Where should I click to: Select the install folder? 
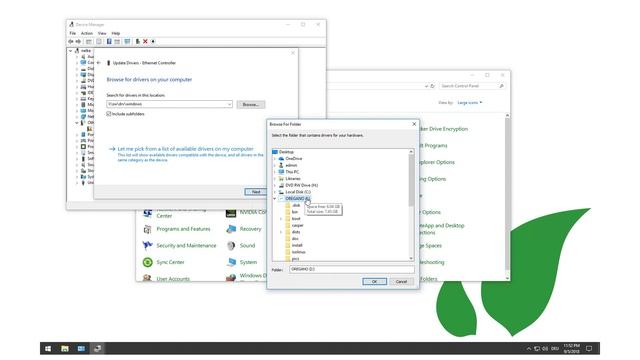tap(297, 245)
